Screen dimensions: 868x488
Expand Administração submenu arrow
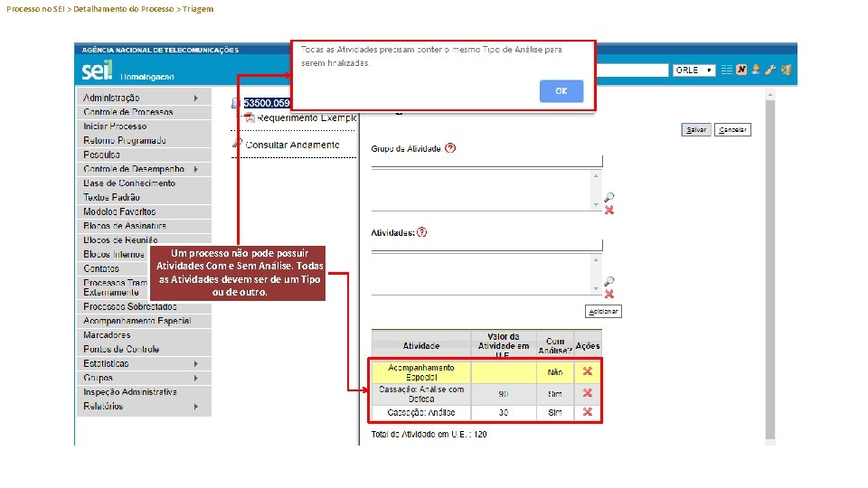[x=196, y=98]
